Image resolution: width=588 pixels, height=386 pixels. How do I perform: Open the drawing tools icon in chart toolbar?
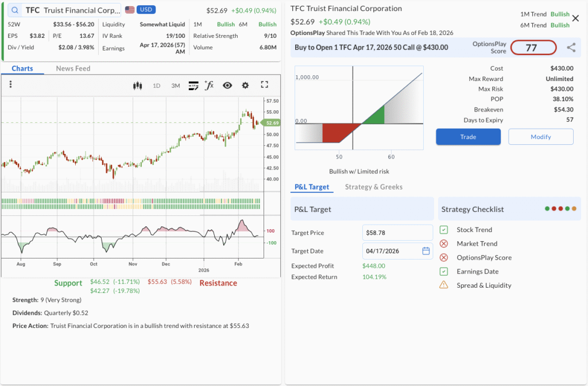tap(193, 86)
